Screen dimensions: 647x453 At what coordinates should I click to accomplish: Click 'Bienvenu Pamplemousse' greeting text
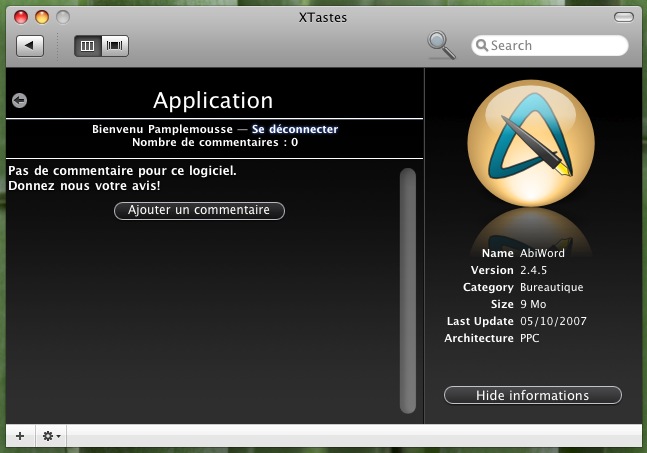tap(162, 129)
